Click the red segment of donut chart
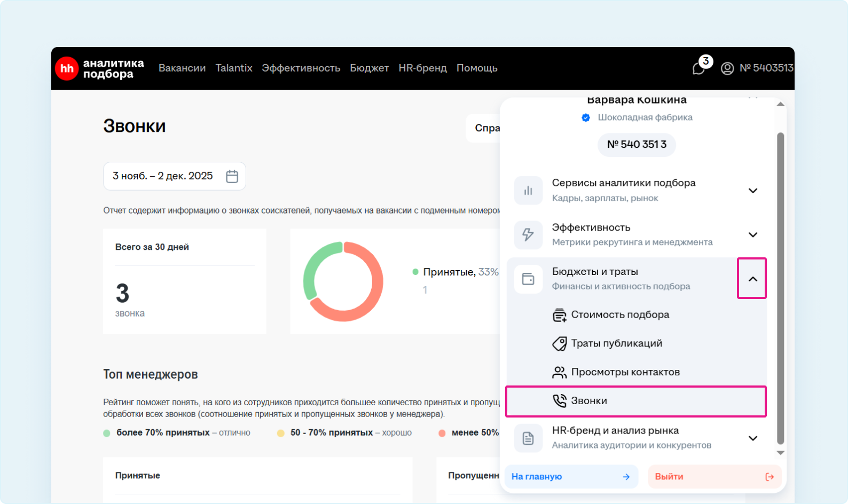Viewport: 848px width, 504px height. point(368,299)
